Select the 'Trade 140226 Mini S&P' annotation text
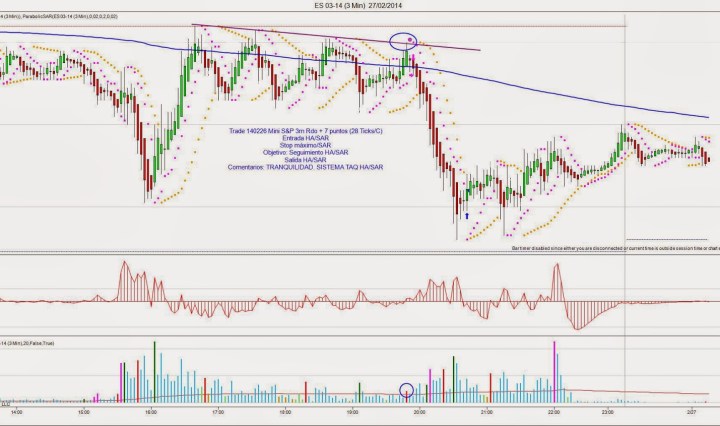The image size is (720, 426). click(310, 130)
